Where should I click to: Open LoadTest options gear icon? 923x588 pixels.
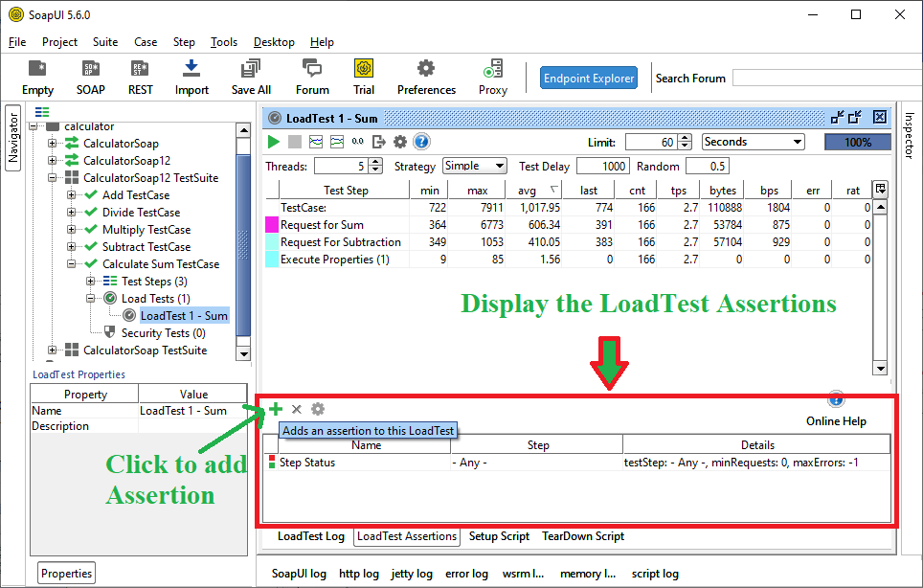pyautogui.click(x=400, y=142)
